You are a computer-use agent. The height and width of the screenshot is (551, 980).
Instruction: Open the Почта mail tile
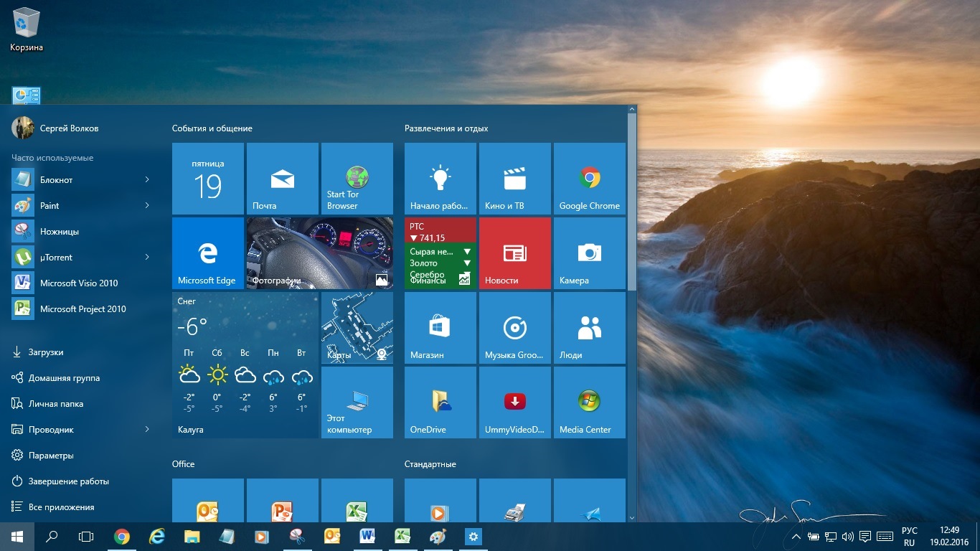pos(283,179)
